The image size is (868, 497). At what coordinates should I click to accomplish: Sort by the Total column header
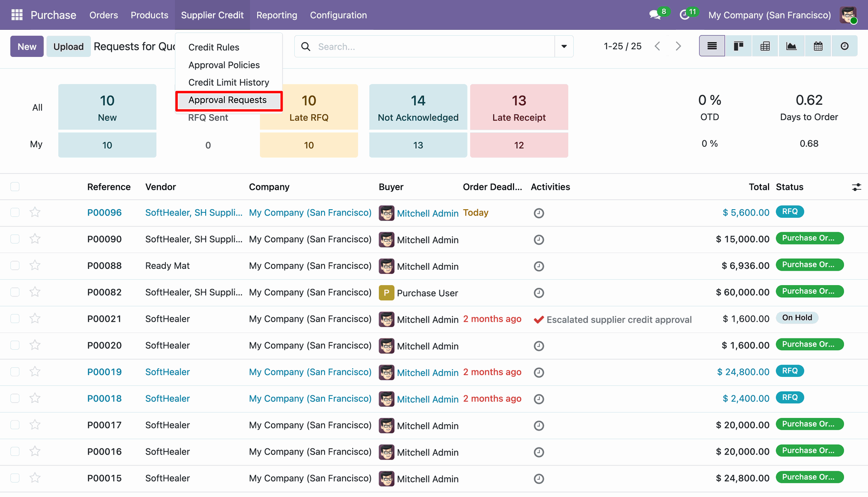pyautogui.click(x=759, y=187)
